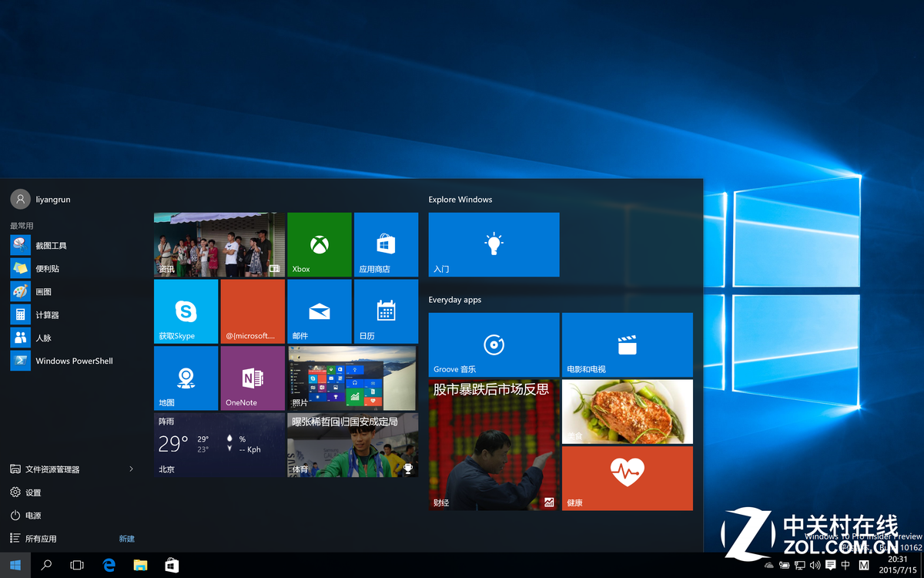The height and width of the screenshot is (578, 924).
Task: Switch the 中 input language indicator
Action: coord(845,566)
